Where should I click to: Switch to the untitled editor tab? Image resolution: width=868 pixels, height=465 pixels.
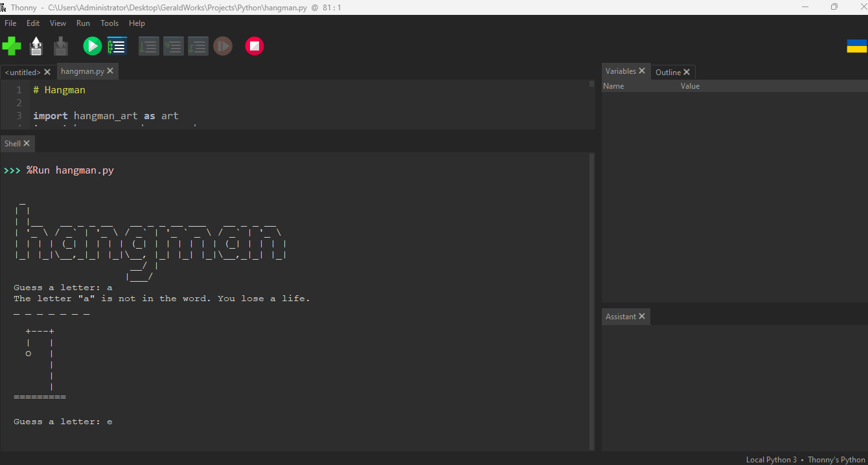(x=23, y=73)
